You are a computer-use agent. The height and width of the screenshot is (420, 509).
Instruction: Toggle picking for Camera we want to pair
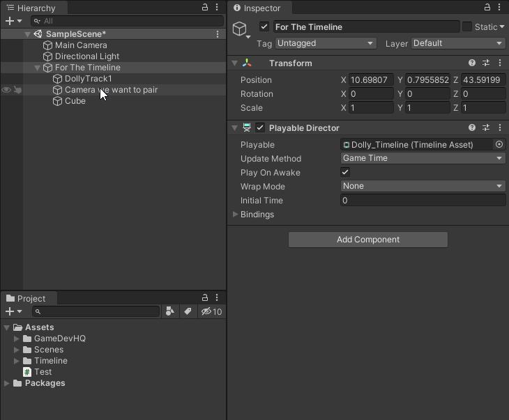click(x=18, y=90)
